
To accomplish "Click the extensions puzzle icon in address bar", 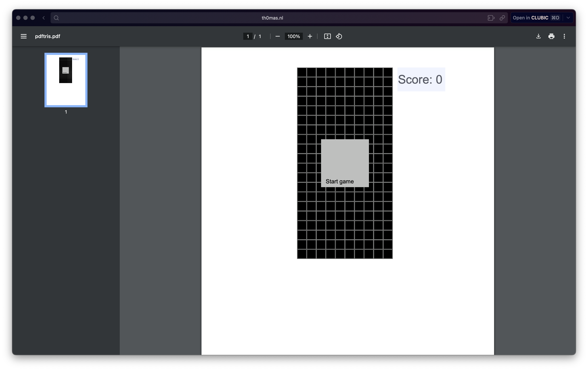I will 491,18.
